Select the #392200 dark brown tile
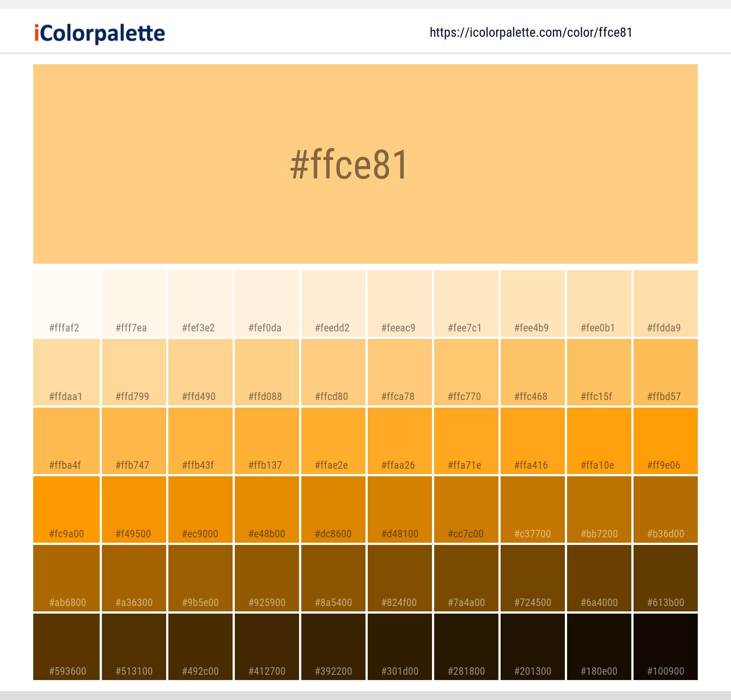The width and height of the screenshot is (731, 700). [x=333, y=647]
